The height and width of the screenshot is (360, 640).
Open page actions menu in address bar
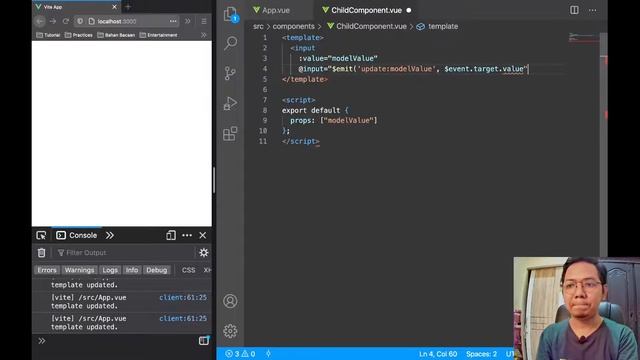tap(173, 21)
